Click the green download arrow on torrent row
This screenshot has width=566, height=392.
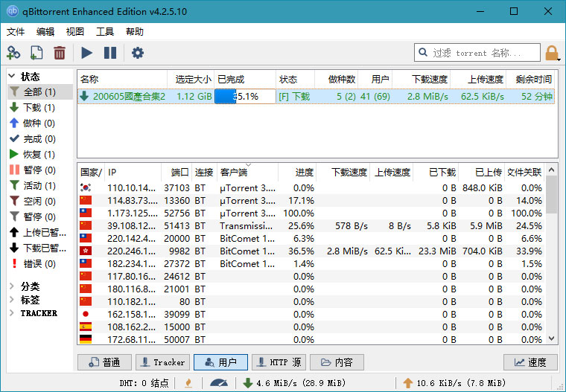[84, 96]
